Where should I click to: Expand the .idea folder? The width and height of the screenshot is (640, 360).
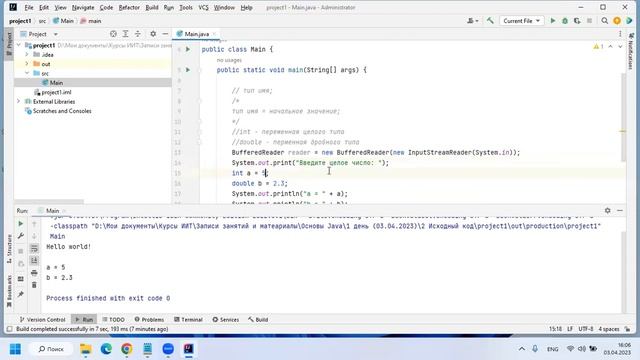point(27,54)
